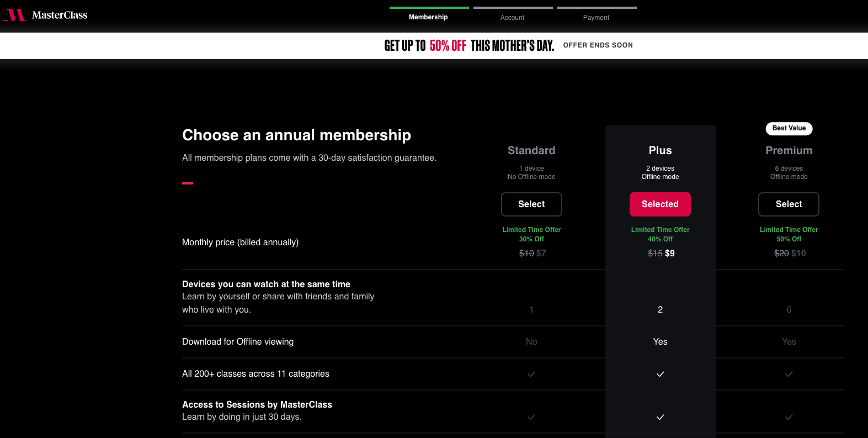The height and width of the screenshot is (438, 868).
Task: Click the Plus plan classes checkmark
Action: 660,374
